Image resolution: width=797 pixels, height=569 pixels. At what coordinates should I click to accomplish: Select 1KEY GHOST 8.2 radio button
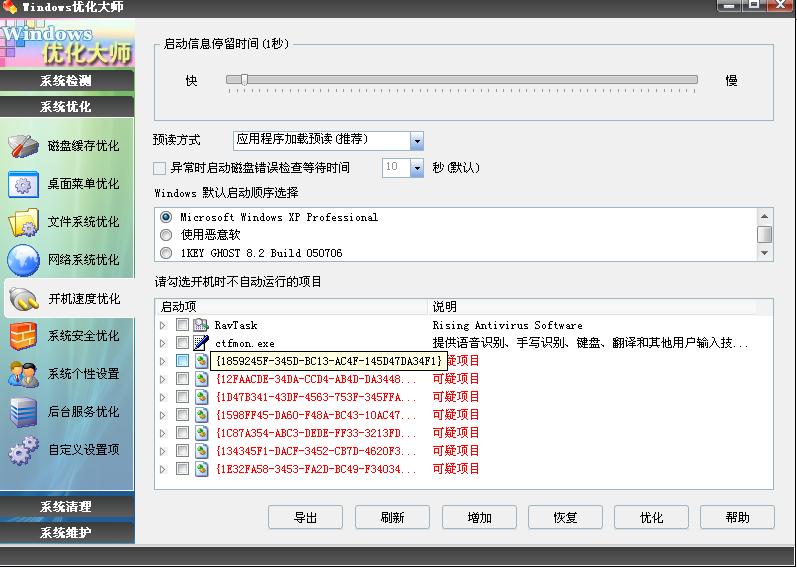(166, 253)
